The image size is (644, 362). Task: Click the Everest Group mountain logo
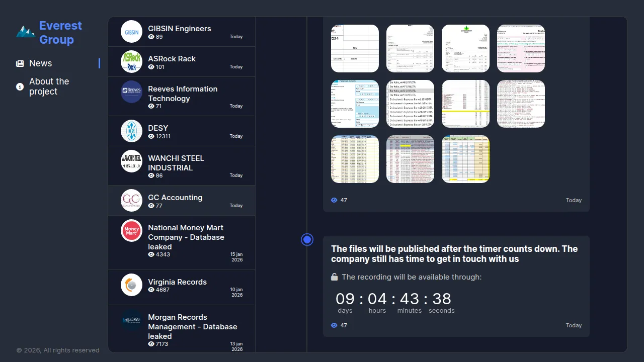tap(25, 32)
